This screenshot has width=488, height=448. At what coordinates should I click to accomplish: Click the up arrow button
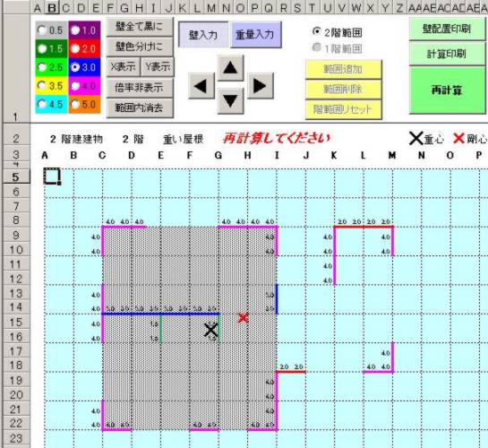pyautogui.click(x=230, y=67)
